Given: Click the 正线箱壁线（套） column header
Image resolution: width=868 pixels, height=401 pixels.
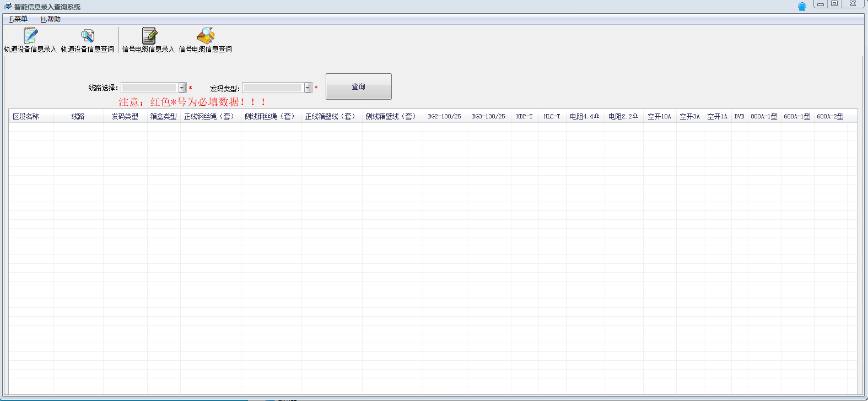Looking at the screenshot, I should [332, 116].
